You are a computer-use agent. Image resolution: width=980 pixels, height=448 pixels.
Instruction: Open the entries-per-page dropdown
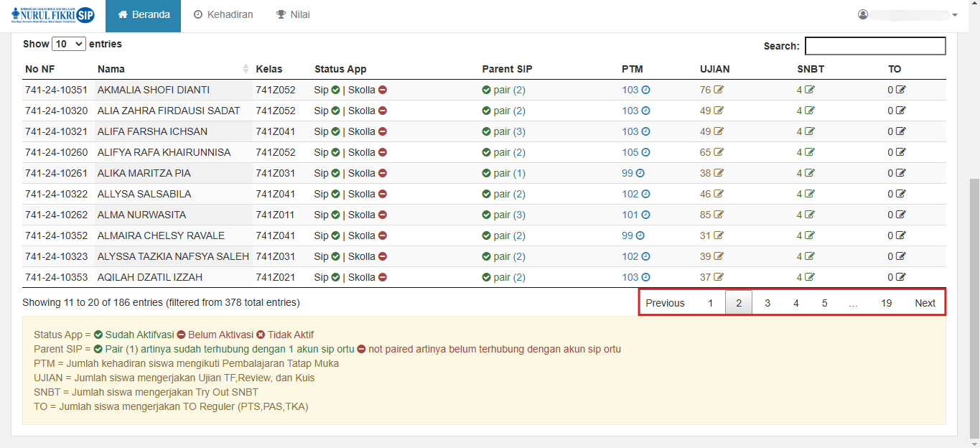click(x=69, y=44)
